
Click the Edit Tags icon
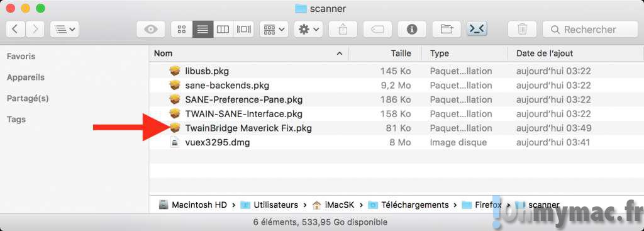pyautogui.click(x=377, y=29)
